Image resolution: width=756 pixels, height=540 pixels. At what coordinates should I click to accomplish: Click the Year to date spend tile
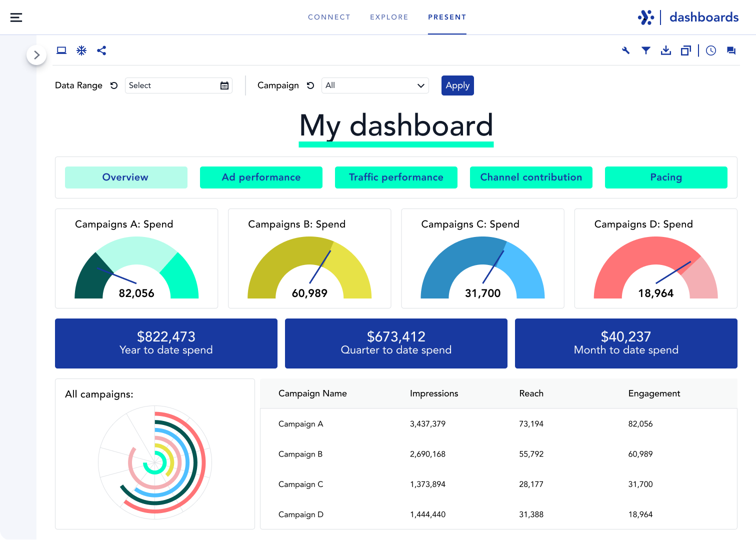tap(166, 343)
